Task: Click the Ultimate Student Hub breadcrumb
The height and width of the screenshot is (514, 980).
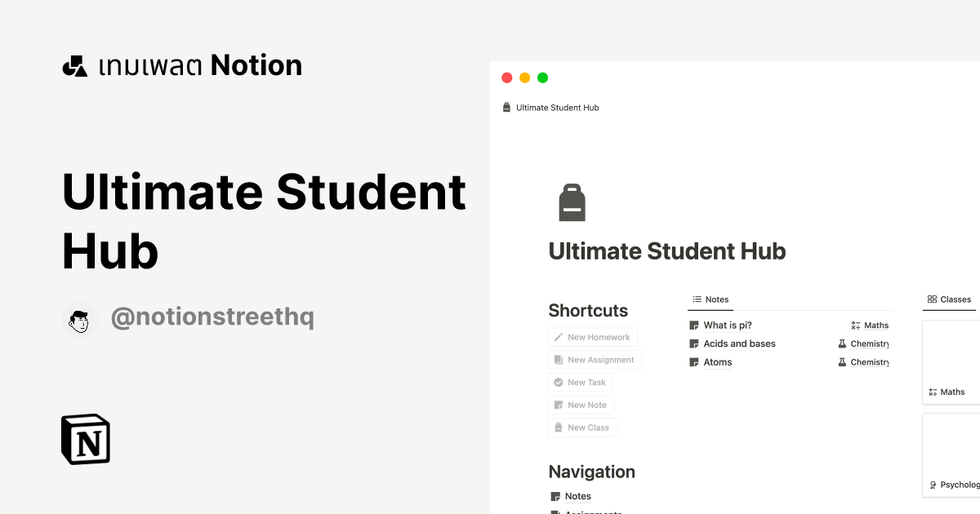Action: click(x=557, y=107)
